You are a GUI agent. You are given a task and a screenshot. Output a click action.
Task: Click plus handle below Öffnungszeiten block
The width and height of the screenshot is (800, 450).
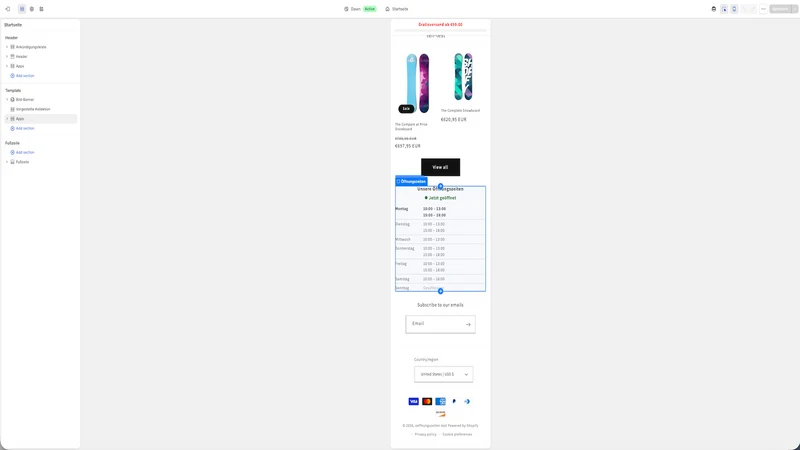[x=440, y=291]
